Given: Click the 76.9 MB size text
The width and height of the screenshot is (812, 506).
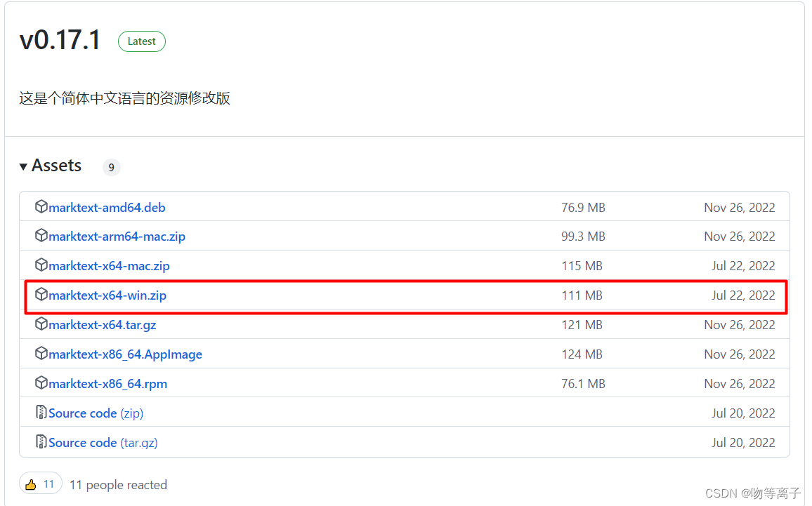Looking at the screenshot, I should tap(583, 208).
